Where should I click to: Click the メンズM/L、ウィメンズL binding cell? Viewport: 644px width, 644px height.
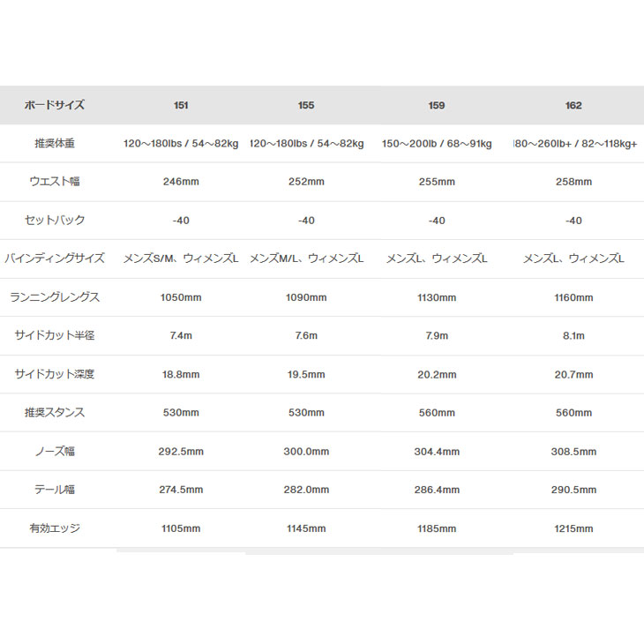click(306, 258)
